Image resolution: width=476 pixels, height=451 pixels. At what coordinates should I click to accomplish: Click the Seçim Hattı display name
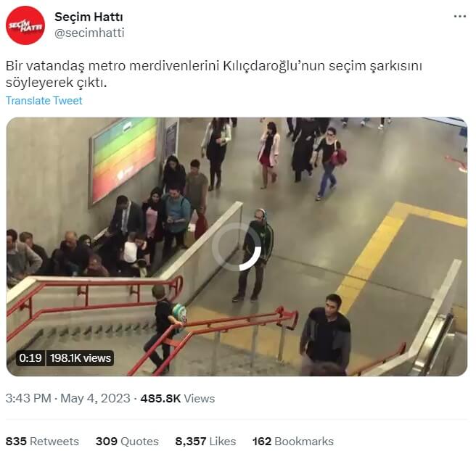[x=89, y=17]
